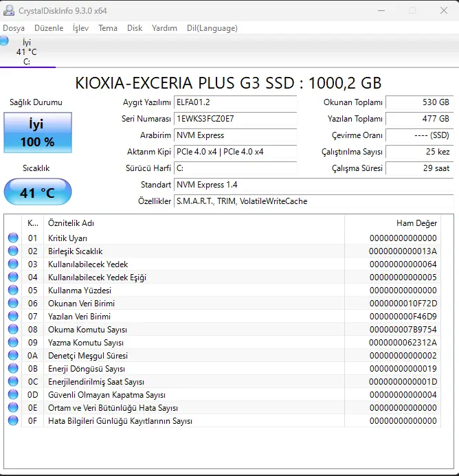The width and height of the screenshot is (459, 476).
Task: Open the Dosya menu
Action: coord(14,28)
